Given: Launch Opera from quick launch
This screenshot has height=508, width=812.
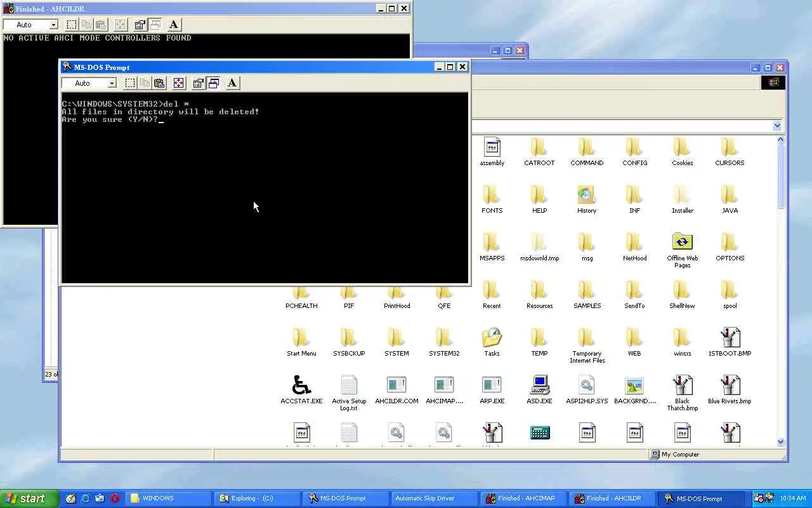Looking at the screenshot, I should pyautogui.click(x=115, y=498).
